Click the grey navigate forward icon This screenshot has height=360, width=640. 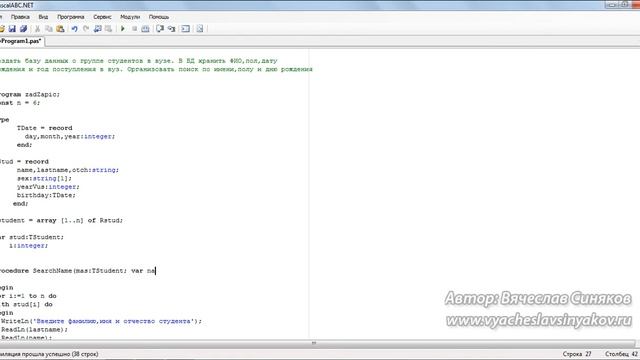point(109,29)
